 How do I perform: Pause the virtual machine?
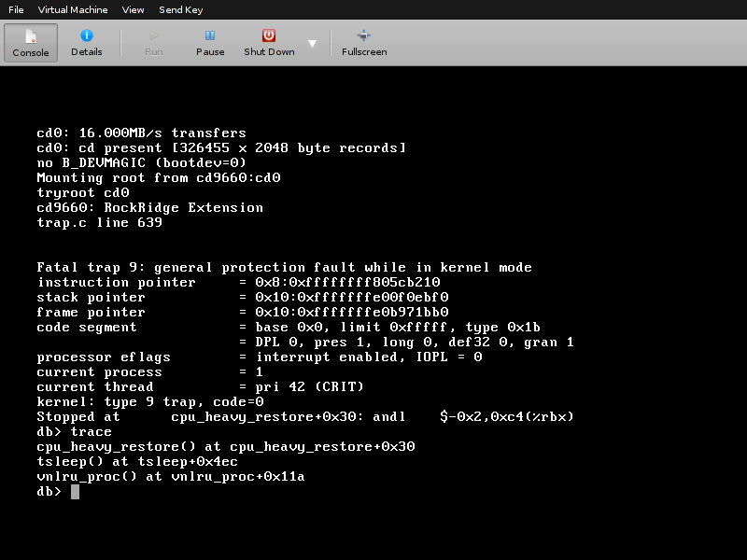210,42
